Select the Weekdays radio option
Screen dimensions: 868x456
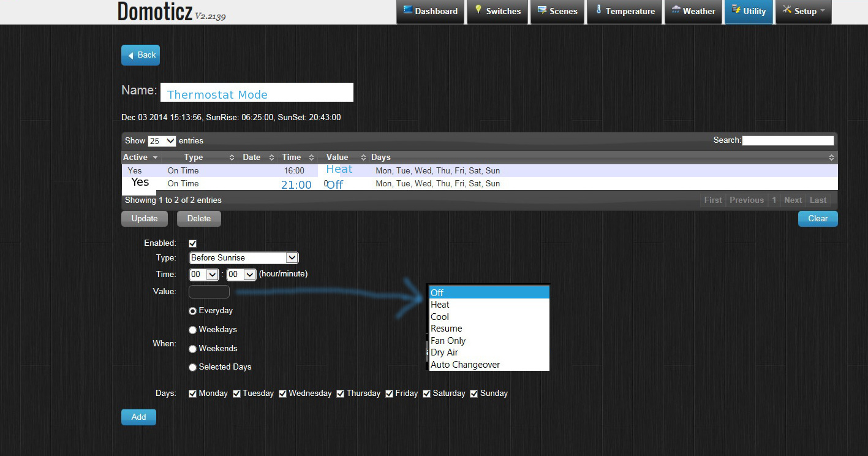(192, 330)
